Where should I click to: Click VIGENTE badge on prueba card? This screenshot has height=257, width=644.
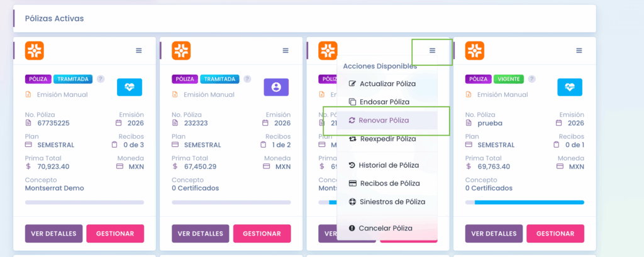[509, 79]
